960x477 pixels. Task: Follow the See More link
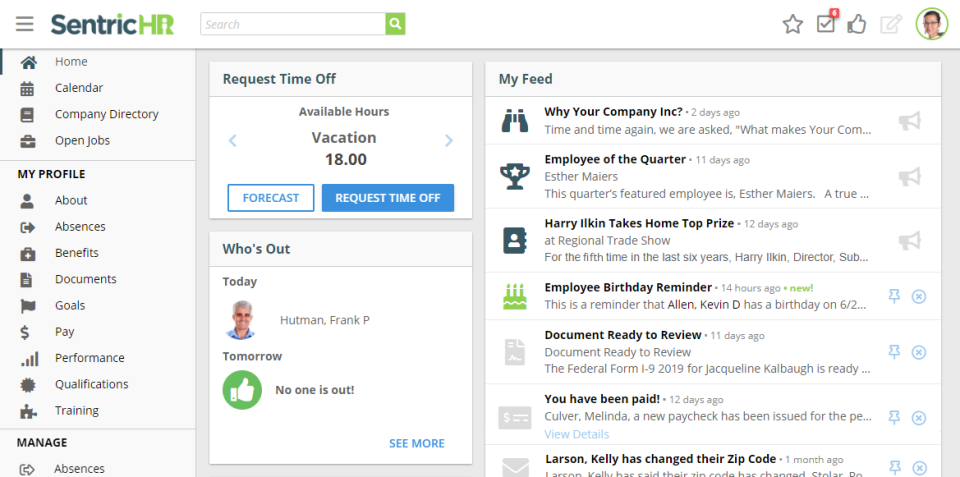[417, 443]
